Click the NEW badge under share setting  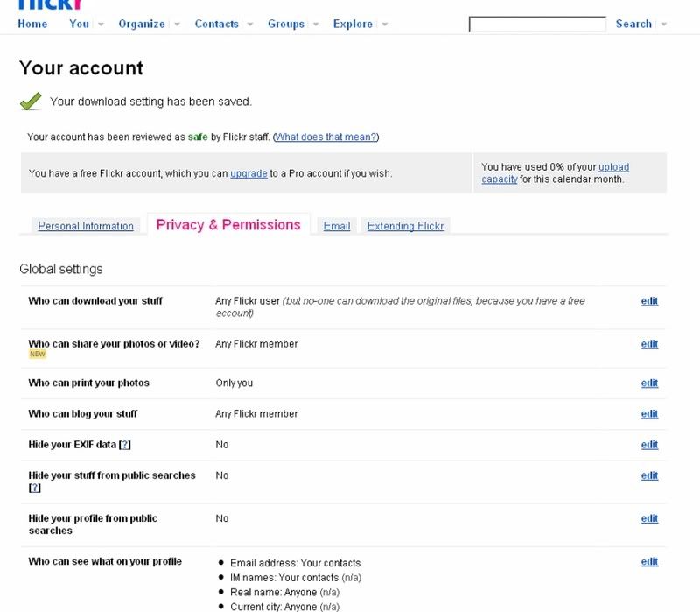38,355
